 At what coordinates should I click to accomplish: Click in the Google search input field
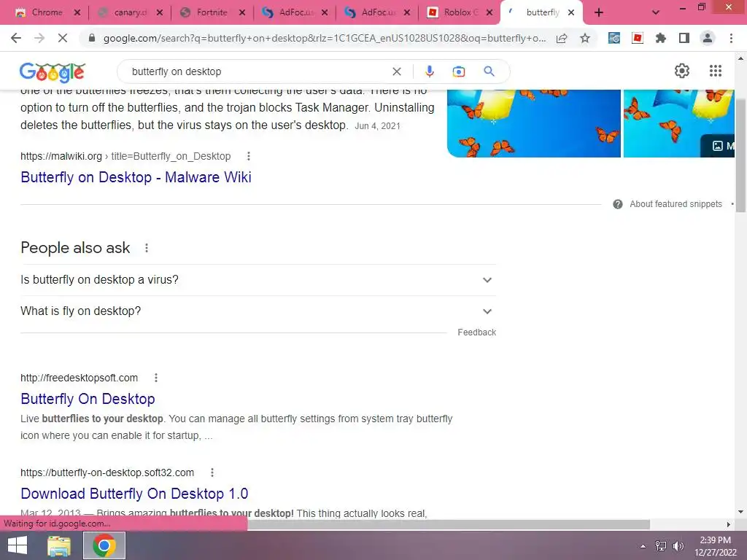click(258, 71)
